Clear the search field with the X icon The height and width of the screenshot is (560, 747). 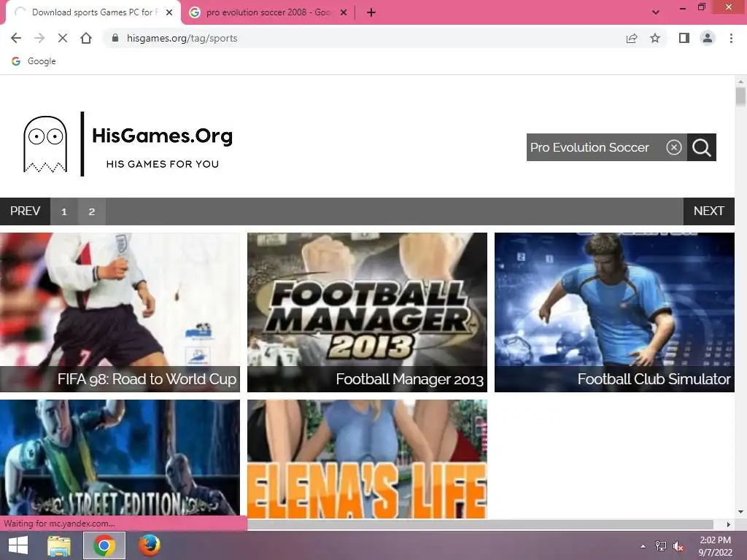point(673,147)
